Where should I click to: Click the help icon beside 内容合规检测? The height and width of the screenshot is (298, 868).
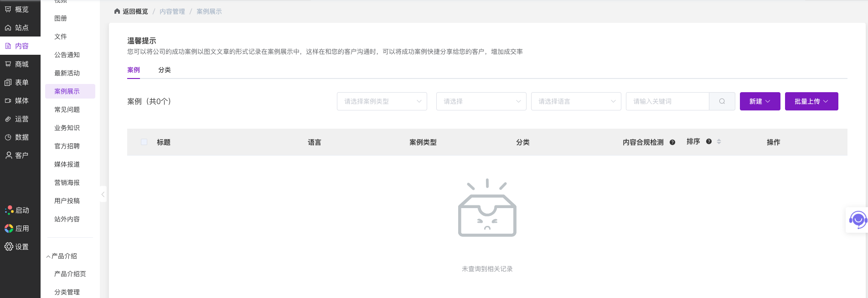pyautogui.click(x=672, y=142)
